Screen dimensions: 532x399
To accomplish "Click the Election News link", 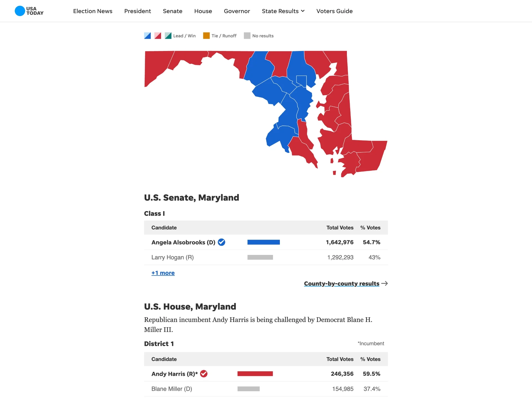I will (x=93, y=11).
